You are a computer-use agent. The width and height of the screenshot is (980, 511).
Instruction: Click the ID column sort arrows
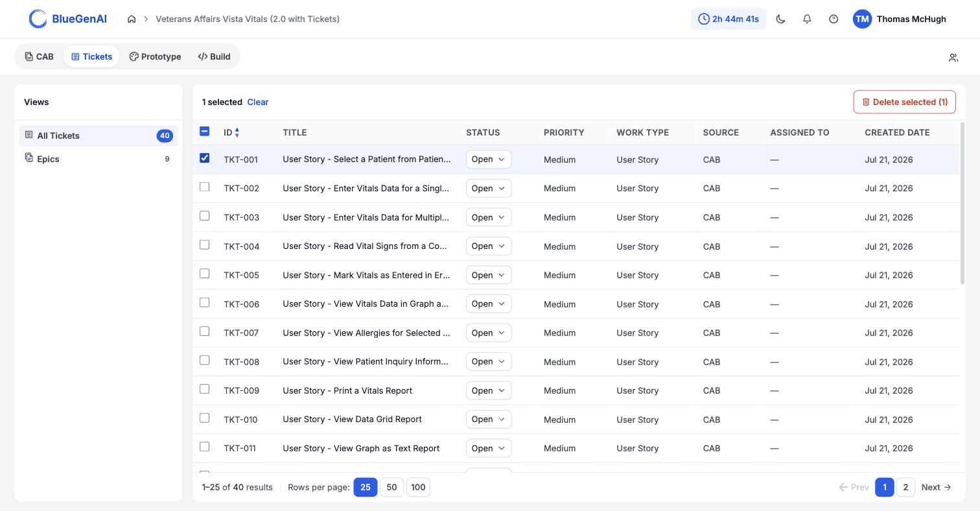pos(237,132)
